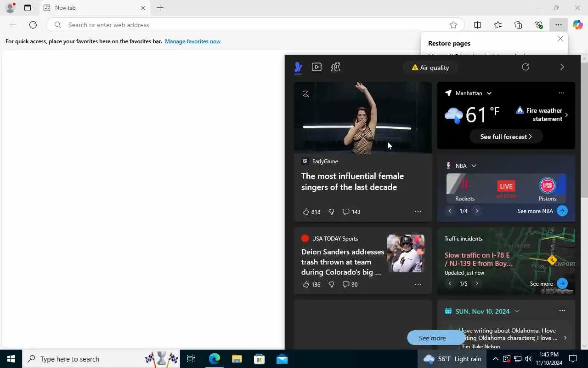588x368 pixels.
Task: Open the Fire weather statement alert
Action: point(542,115)
